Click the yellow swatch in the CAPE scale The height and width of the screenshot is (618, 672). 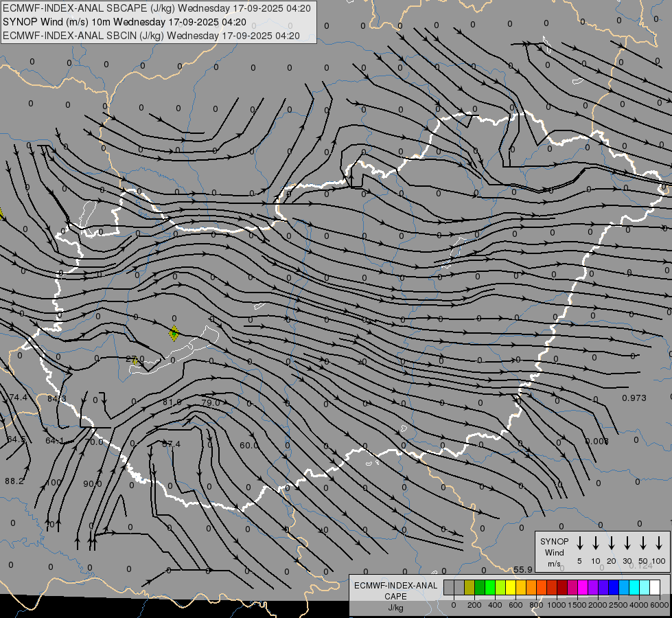click(x=511, y=588)
